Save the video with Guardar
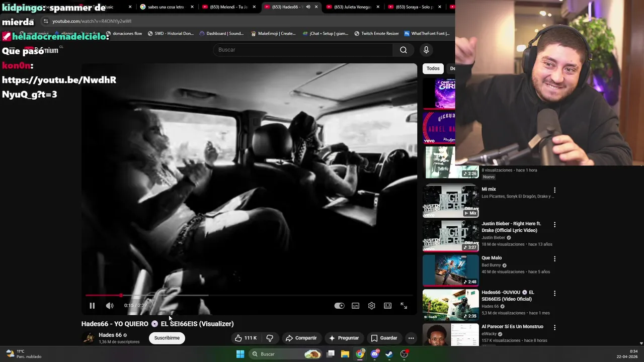Screen dimensions: 644x362 point(384,338)
